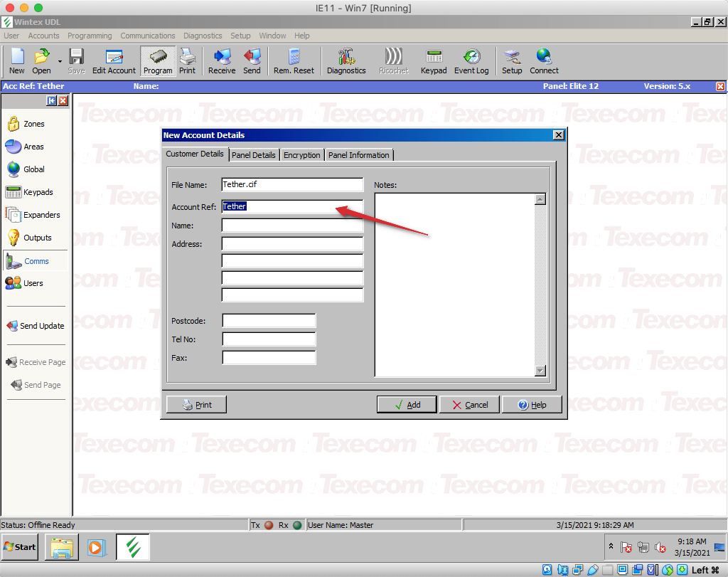Collapse the sidebar with the double-arrow control
The image size is (728, 577).
[50, 100]
